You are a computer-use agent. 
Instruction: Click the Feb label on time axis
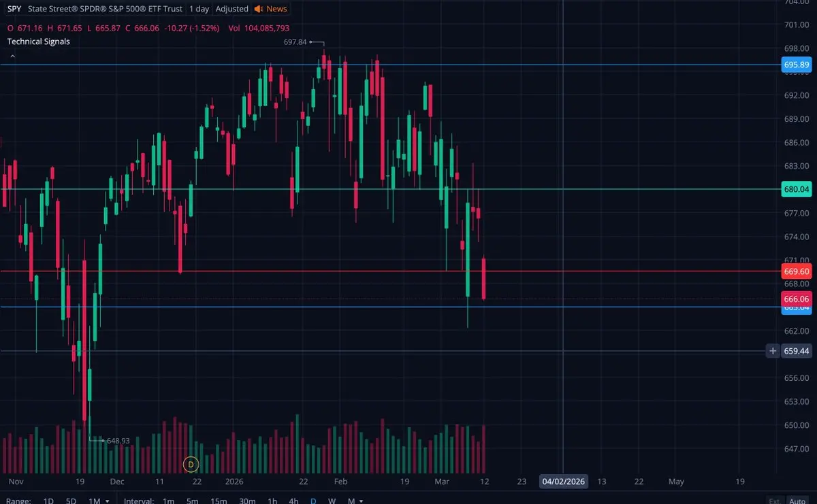pos(340,482)
